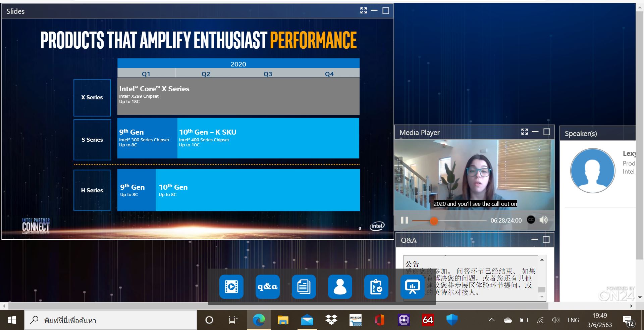Open Wi-Fi network tray icon

(x=540, y=320)
